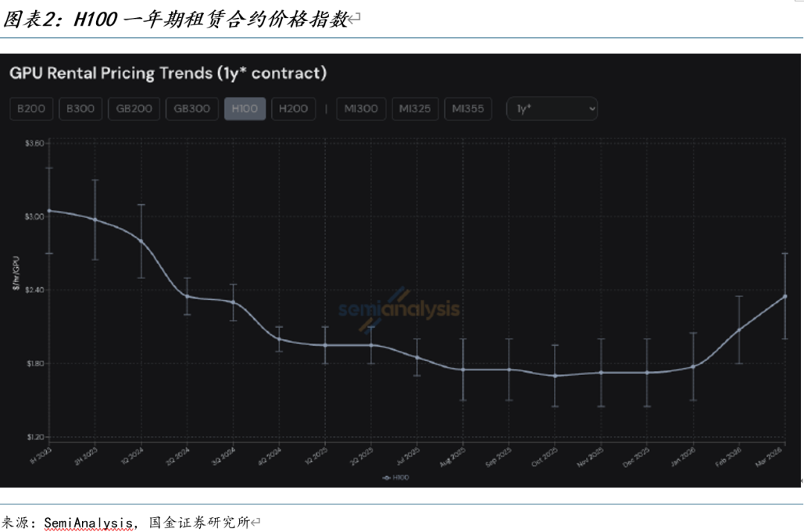This screenshot has width=804, height=532.
Task: Click the 1H 2023 data point
Action: tap(49, 211)
